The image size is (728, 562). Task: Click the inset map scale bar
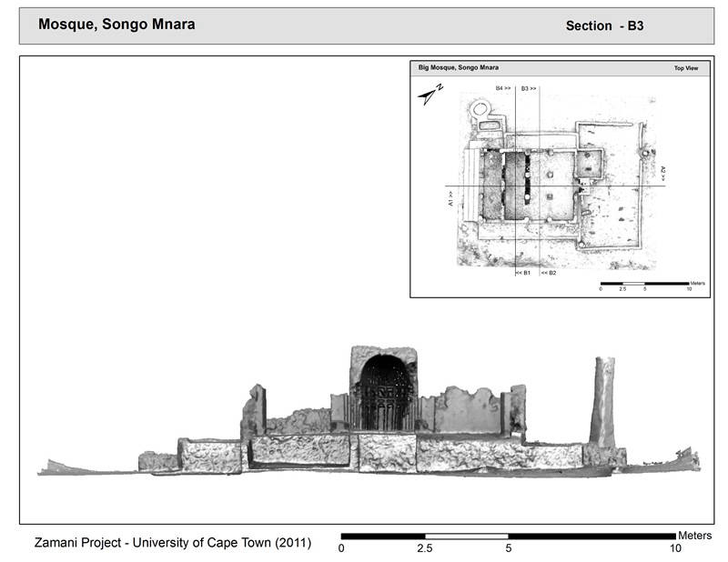coord(644,283)
